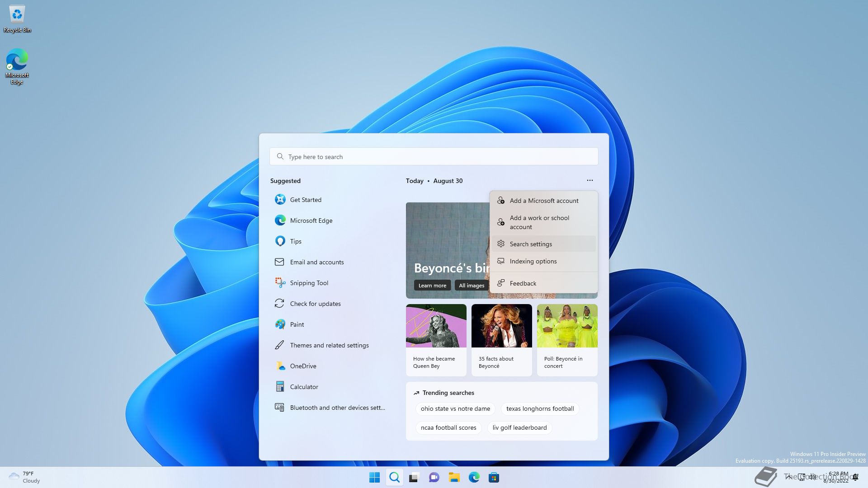Open Microsoft Edge from taskbar
This screenshot has width=868, height=488.
pyautogui.click(x=474, y=477)
